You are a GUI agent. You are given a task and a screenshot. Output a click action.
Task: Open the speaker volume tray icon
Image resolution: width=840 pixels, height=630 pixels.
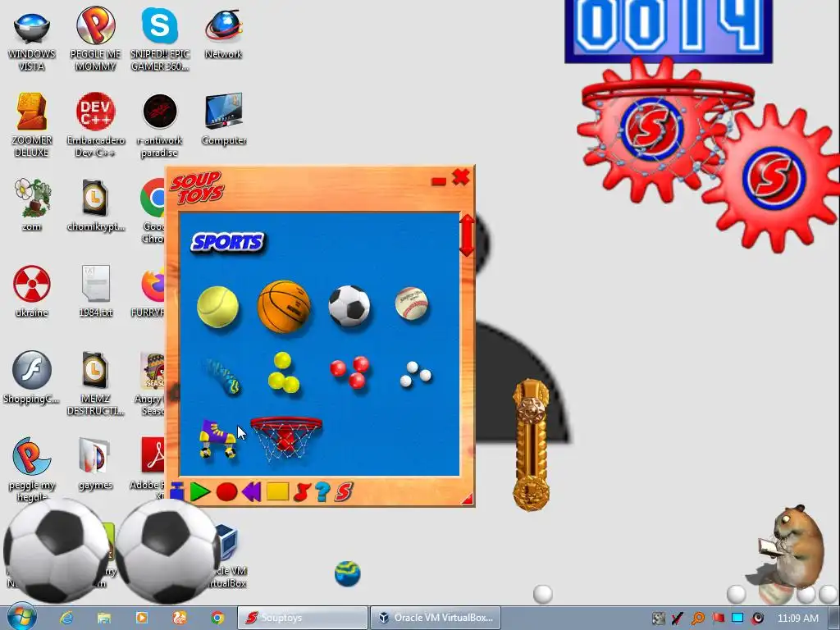point(757,618)
